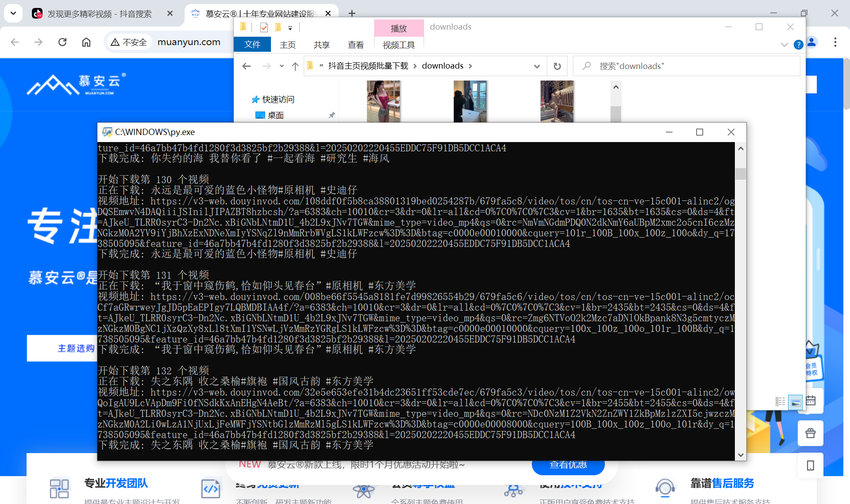Select the first video thumbnail with pink top
850x504 pixels.
tap(383, 101)
